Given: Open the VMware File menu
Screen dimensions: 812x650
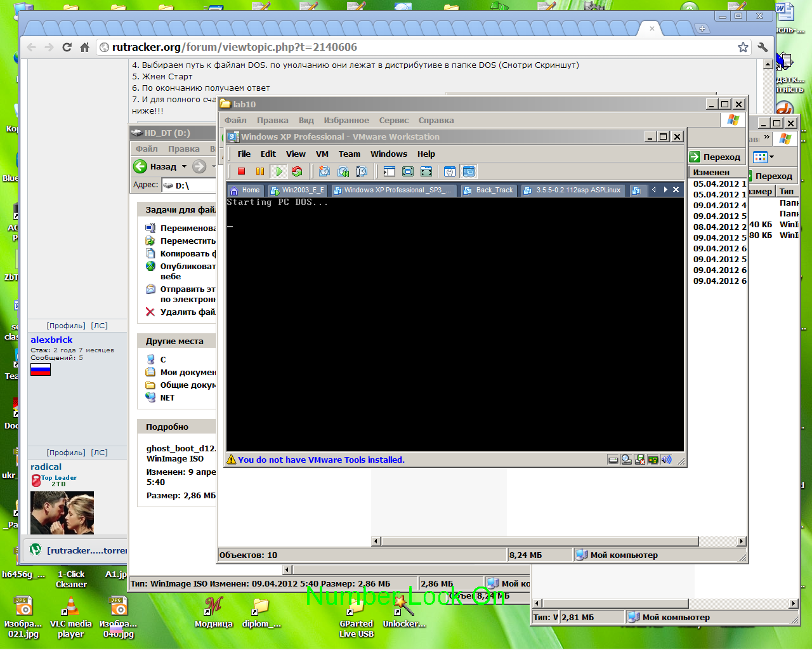Looking at the screenshot, I should [x=244, y=154].
